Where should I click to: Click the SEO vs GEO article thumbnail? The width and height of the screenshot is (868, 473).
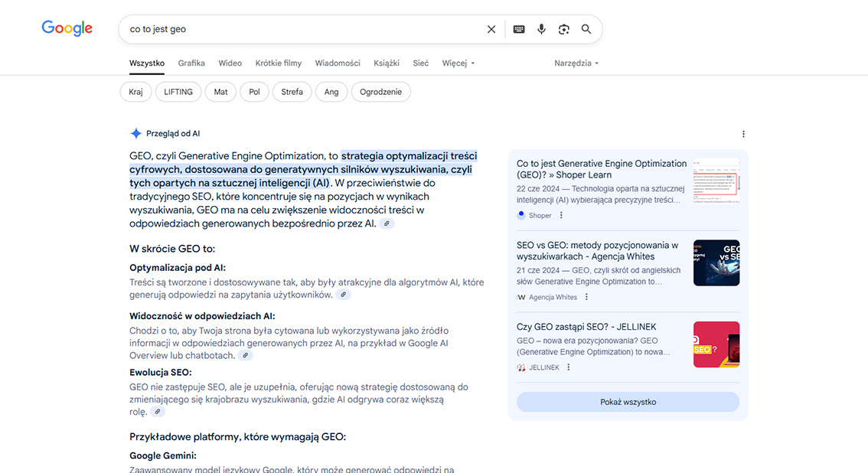point(716,263)
